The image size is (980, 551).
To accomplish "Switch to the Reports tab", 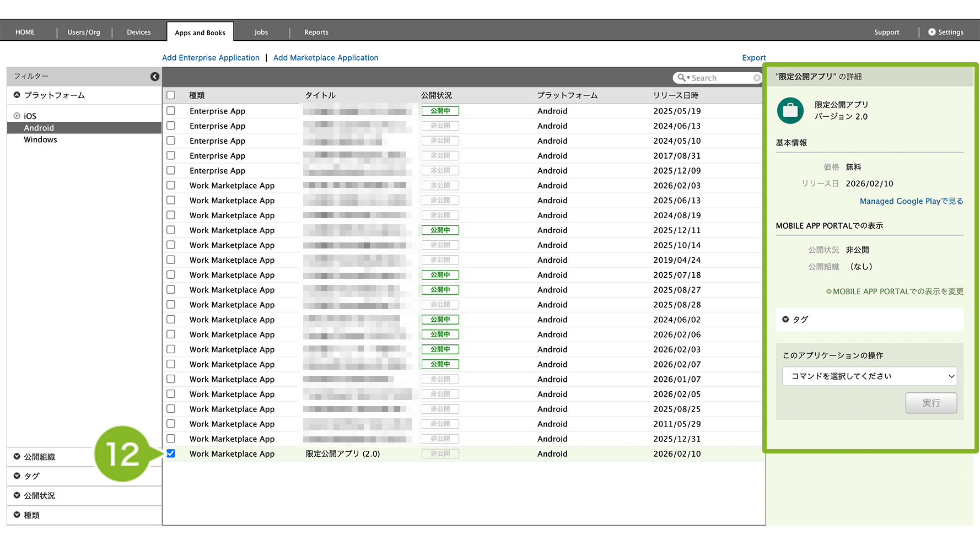I will (x=316, y=32).
